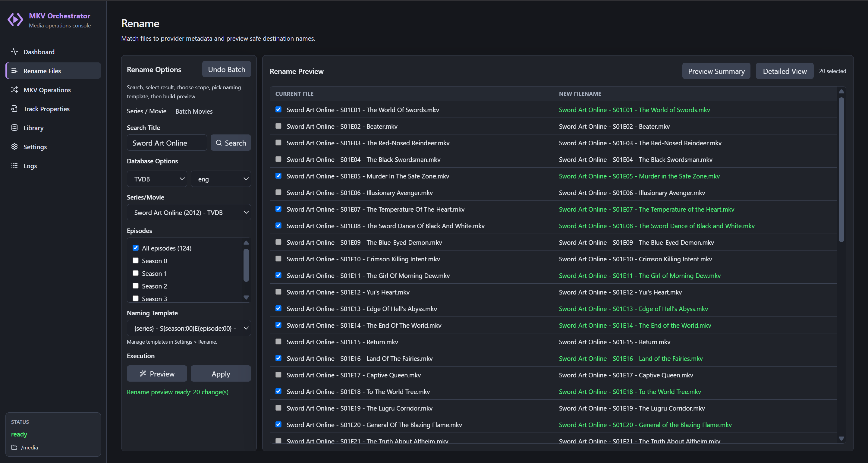Check the S01E02 Beater file checkbox
Image resolution: width=868 pixels, height=463 pixels.
tap(278, 126)
